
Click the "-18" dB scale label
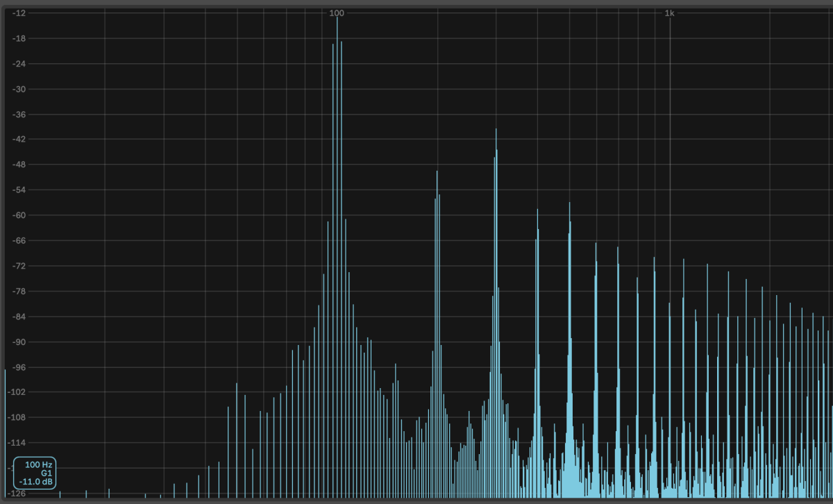[x=19, y=38]
